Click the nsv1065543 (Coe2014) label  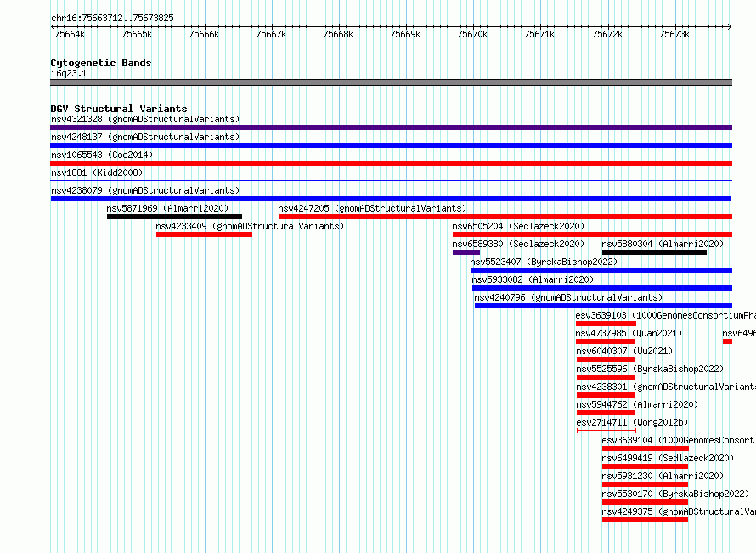pos(102,155)
